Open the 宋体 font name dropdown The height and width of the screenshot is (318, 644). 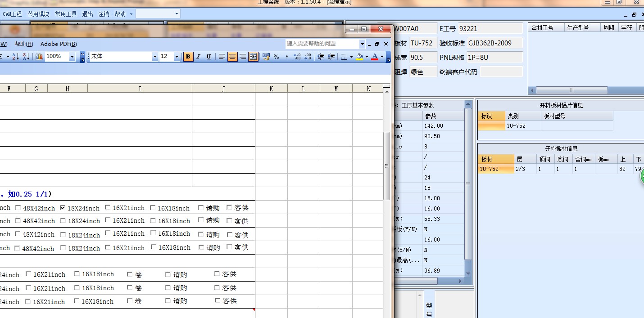click(155, 57)
